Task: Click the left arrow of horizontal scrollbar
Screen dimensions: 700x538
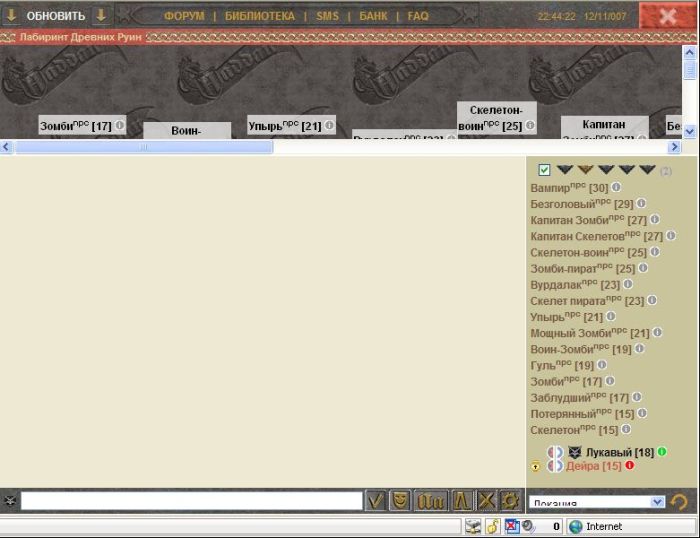Action: (6, 147)
